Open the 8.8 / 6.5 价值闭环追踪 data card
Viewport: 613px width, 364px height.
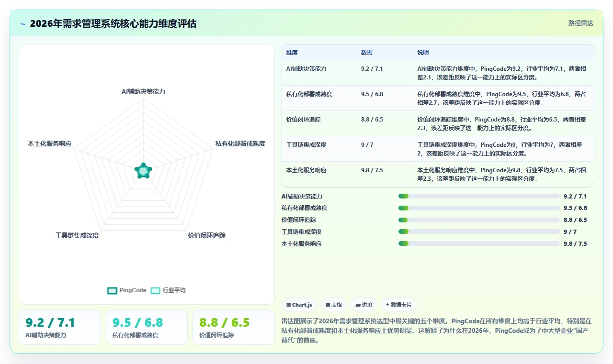[x=233, y=327]
